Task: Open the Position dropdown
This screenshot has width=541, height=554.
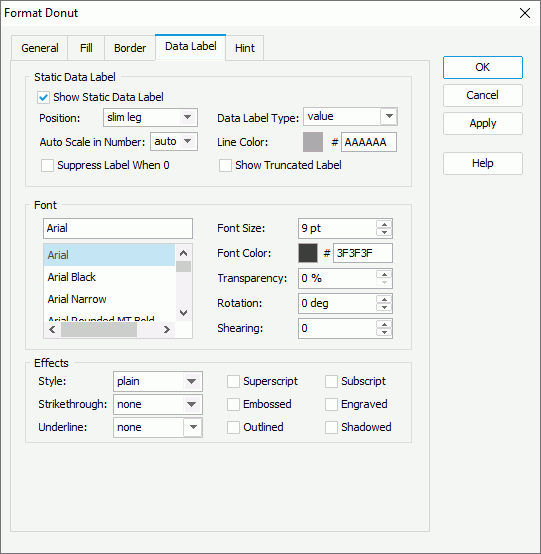Action: click(150, 117)
